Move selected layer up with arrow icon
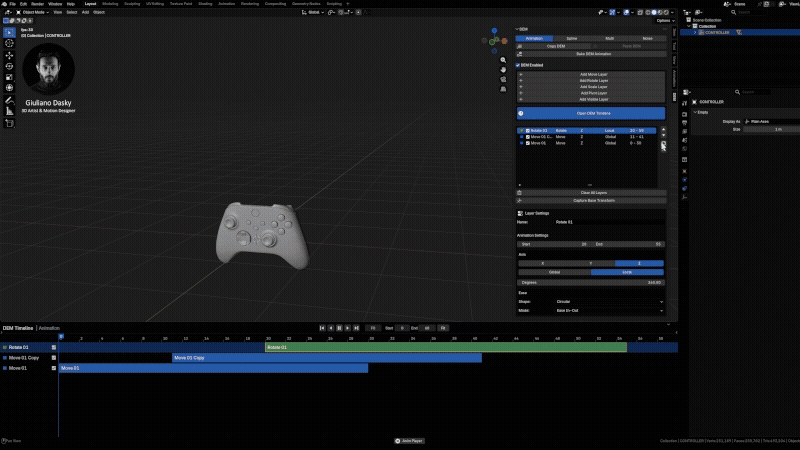Viewport: 800px width, 450px height. [663, 130]
